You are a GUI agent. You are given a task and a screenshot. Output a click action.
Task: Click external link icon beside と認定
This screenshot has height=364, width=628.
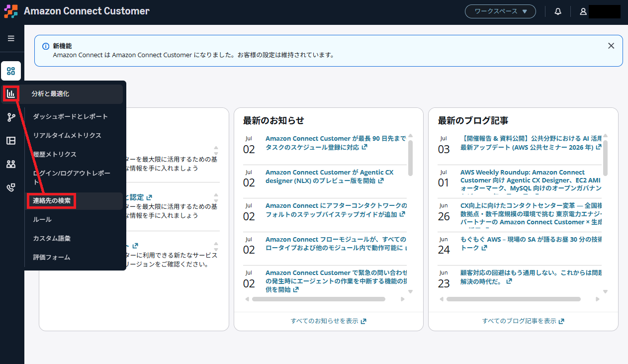tap(149, 197)
